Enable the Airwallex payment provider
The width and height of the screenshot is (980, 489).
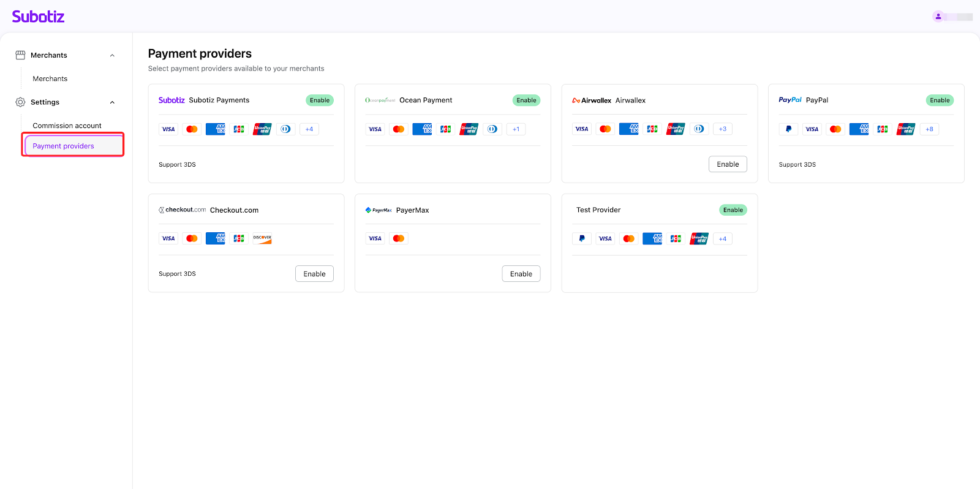click(x=728, y=164)
